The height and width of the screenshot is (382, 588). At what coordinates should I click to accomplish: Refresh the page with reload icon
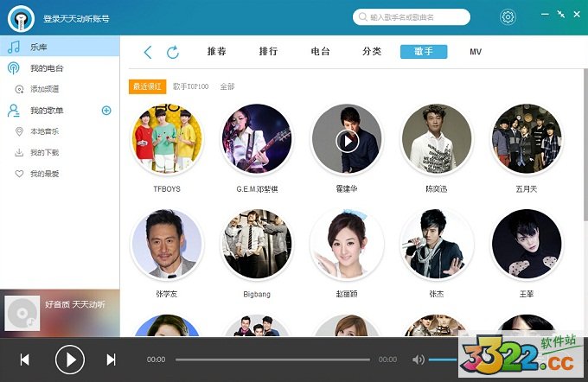coord(173,52)
